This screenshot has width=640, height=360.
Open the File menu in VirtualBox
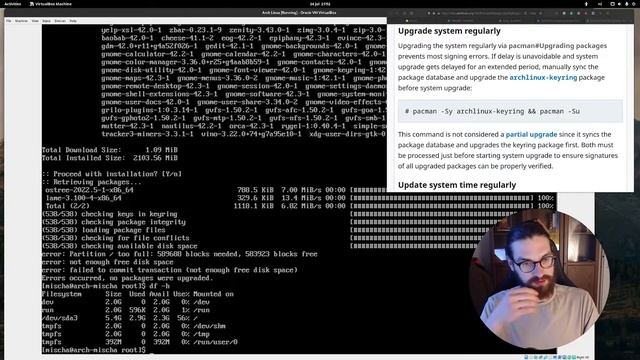9,21
